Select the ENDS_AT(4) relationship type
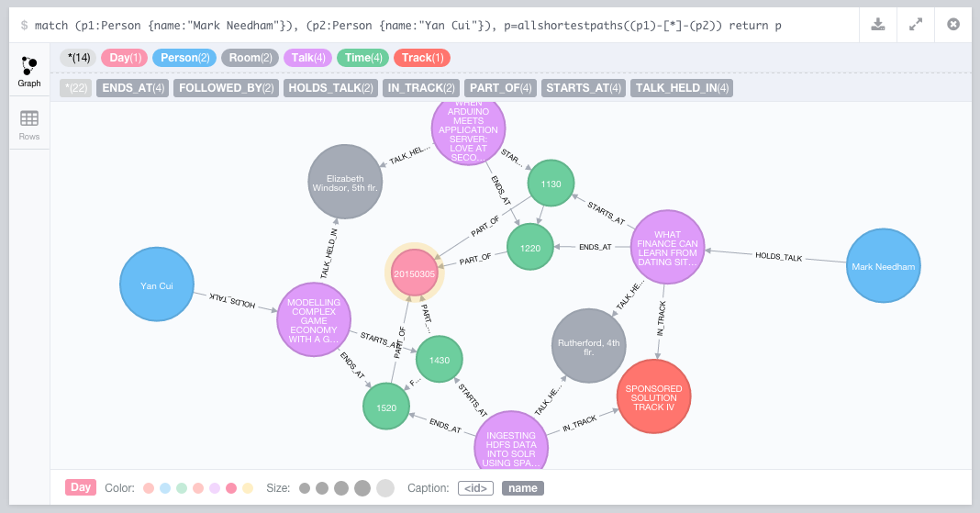 pyautogui.click(x=133, y=88)
